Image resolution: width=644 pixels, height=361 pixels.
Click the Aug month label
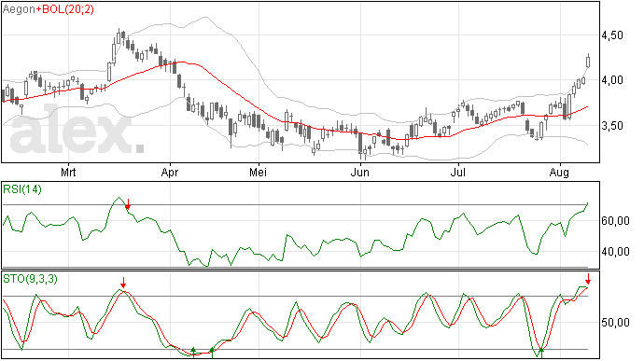click(x=559, y=172)
